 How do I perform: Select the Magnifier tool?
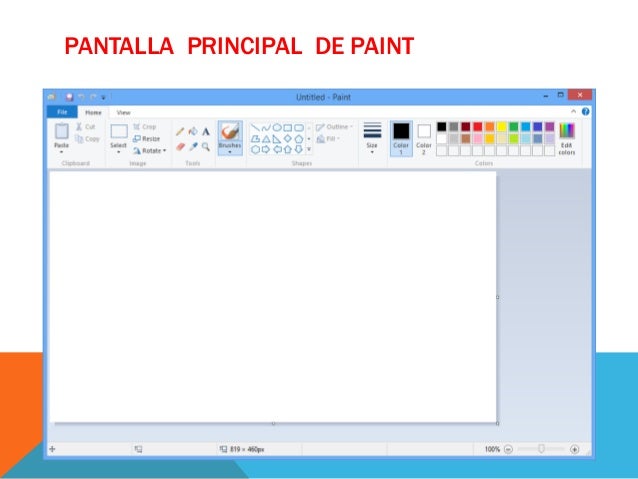tap(206, 147)
